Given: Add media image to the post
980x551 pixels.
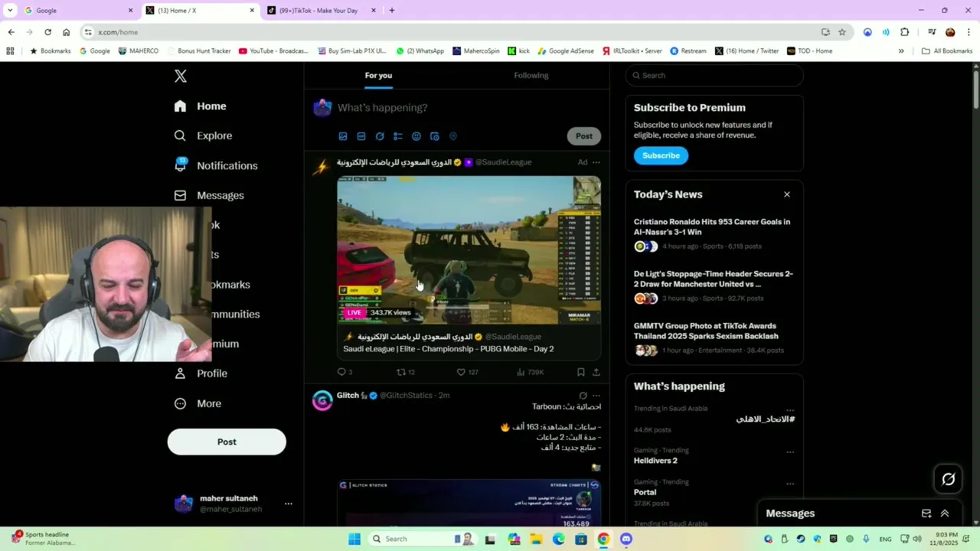Looking at the screenshot, I should pyautogui.click(x=343, y=136).
